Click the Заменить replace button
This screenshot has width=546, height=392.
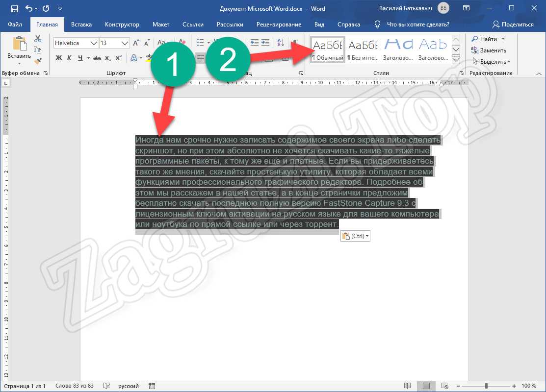point(489,50)
